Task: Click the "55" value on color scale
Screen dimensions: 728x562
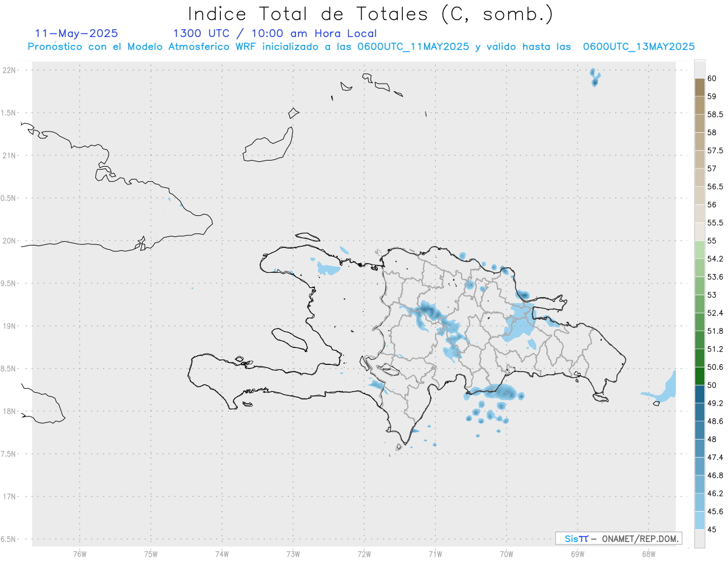Action: pyautogui.click(x=712, y=241)
